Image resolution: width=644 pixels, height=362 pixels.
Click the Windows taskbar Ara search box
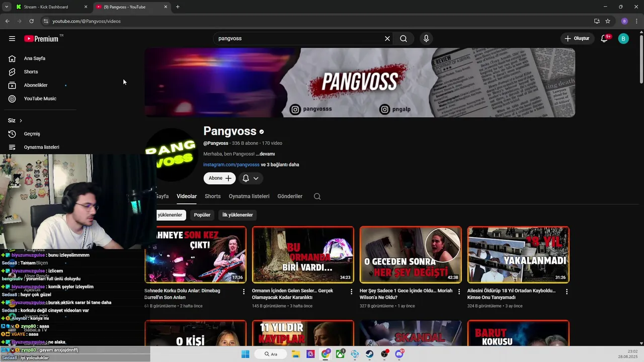pyautogui.click(x=271, y=354)
